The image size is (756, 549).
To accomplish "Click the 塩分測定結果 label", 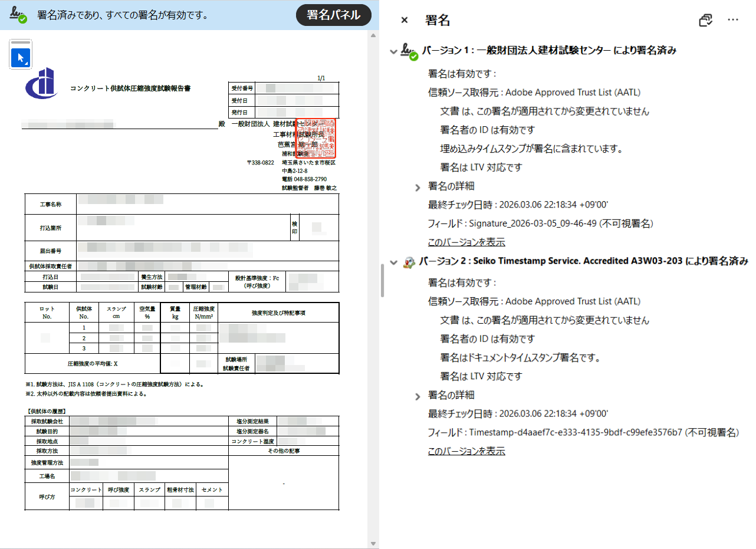I will pyautogui.click(x=252, y=422).
